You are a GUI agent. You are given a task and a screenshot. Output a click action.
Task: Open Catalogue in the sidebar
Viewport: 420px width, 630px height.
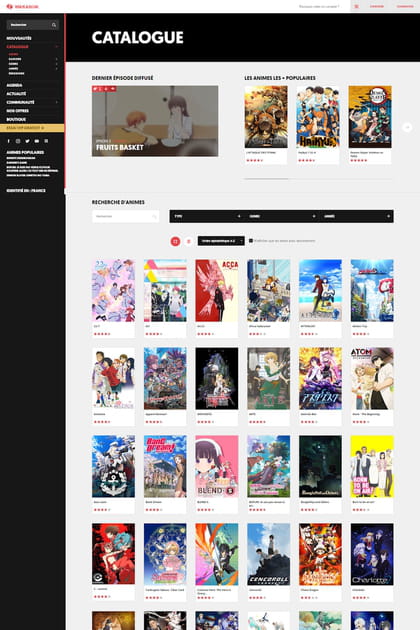coord(17,47)
